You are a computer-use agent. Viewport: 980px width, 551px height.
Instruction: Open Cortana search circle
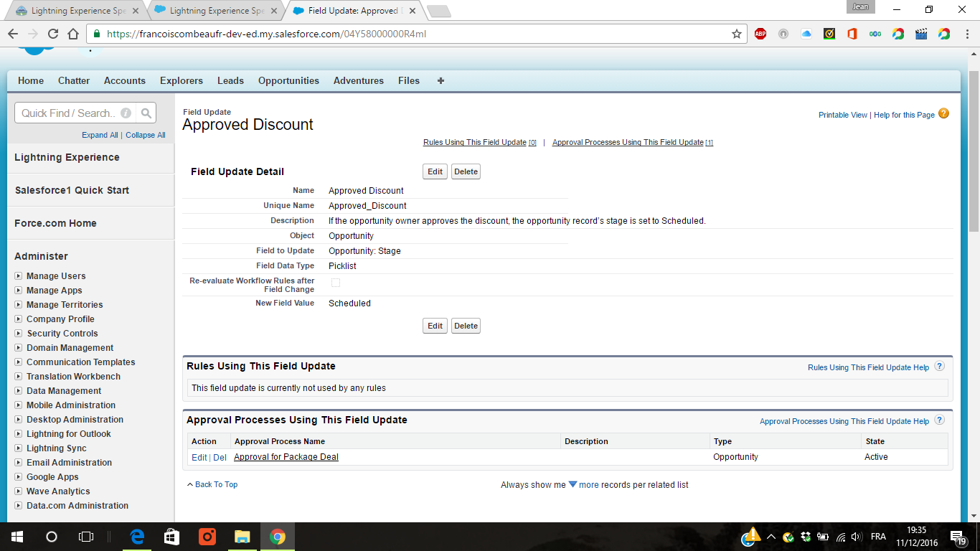pyautogui.click(x=52, y=537)
